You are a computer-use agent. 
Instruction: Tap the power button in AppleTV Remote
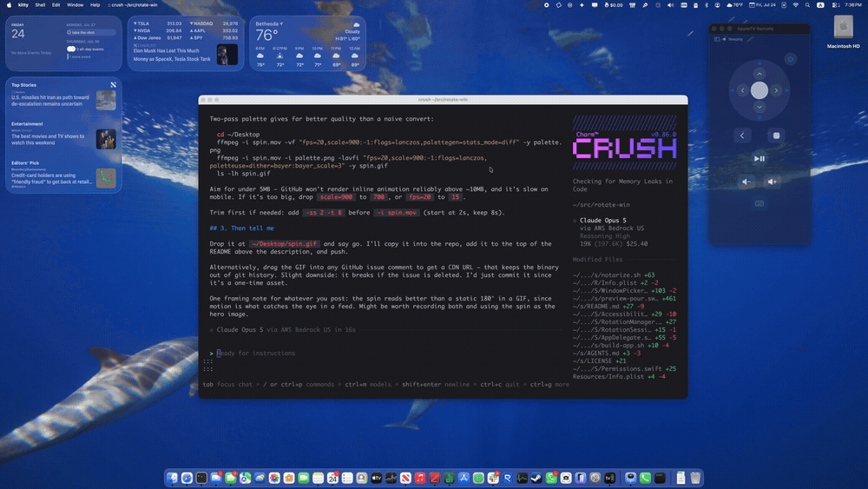[x=791, y=59]
